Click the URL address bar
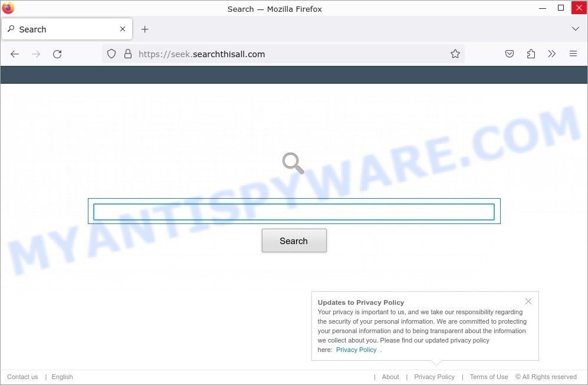Viewport: 588px width, 385px height. click(284, 54)
